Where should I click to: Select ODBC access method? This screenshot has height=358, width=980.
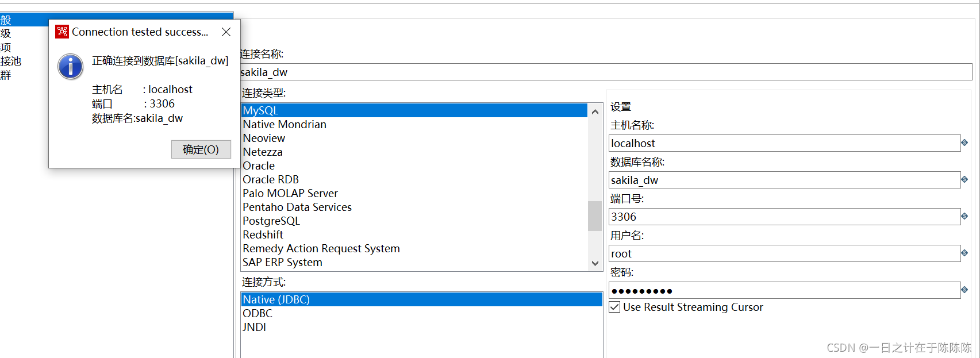(421, 313)
